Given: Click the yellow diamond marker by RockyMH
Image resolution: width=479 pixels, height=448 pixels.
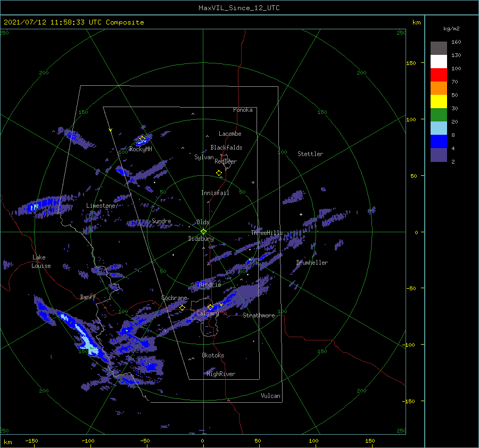Looking at the screenshot, I should click(142, 140).
